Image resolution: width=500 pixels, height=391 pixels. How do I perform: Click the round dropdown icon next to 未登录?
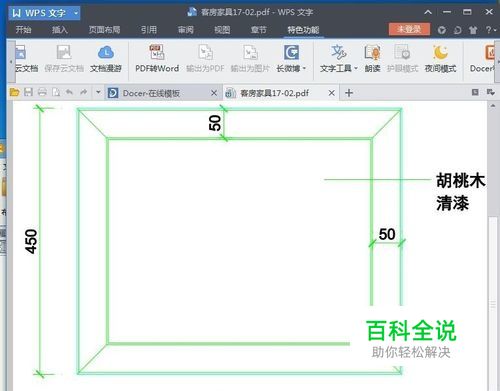click(442, 30)
